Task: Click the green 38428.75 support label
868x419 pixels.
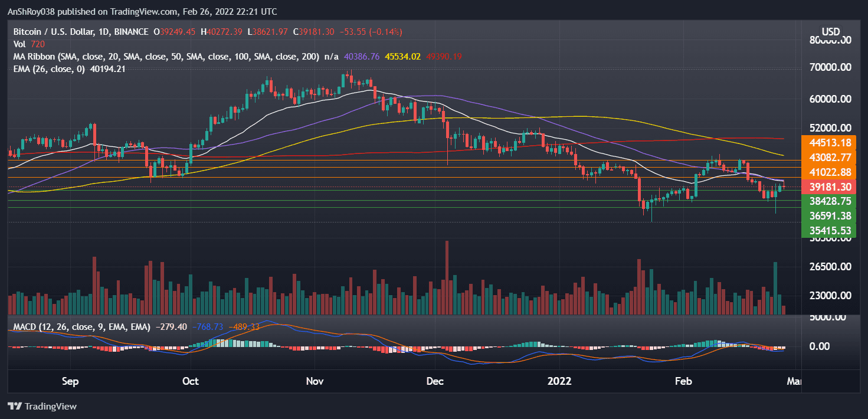Action: [x=829, y=201]
